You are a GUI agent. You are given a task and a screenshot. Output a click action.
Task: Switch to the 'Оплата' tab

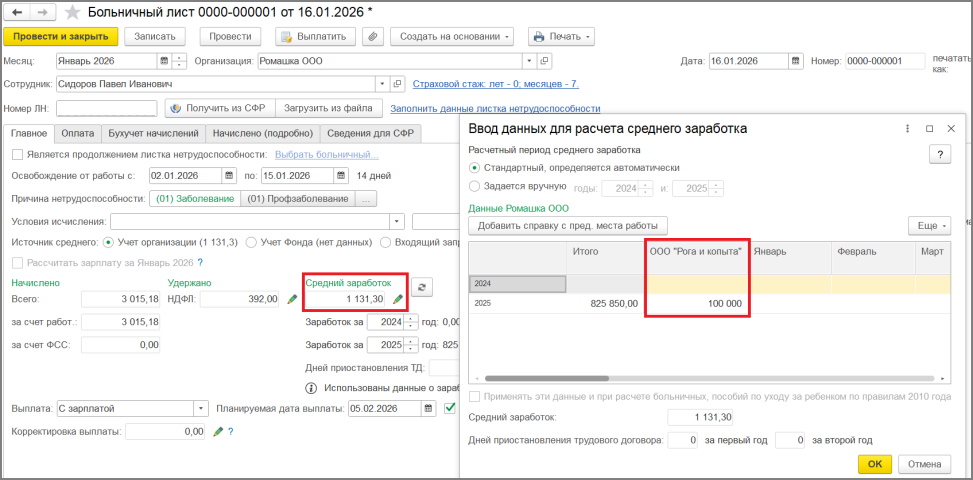(x=77, y=133)
